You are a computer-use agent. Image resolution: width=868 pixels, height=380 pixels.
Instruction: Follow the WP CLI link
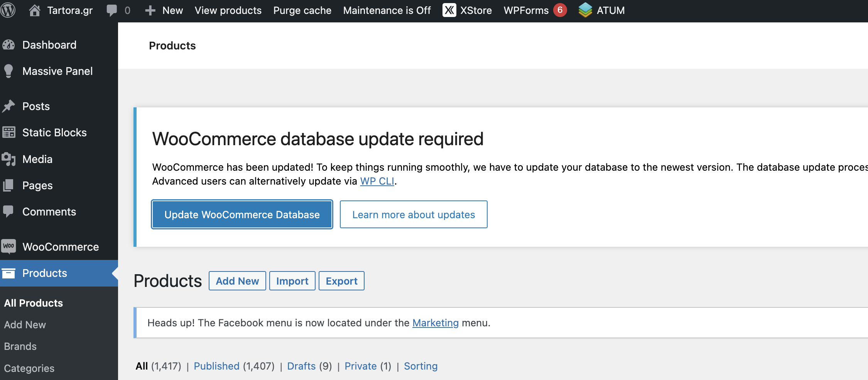(x=377, y=181)
